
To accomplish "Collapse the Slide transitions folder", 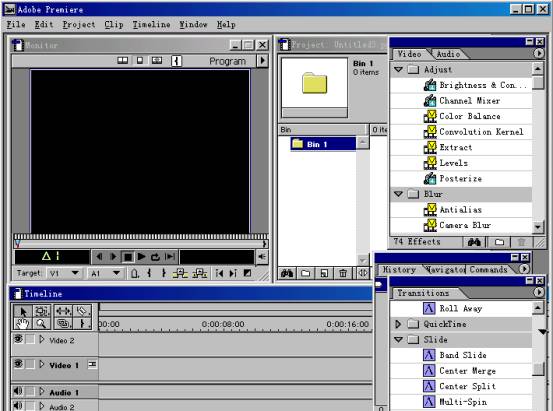I will pos(399,340).
